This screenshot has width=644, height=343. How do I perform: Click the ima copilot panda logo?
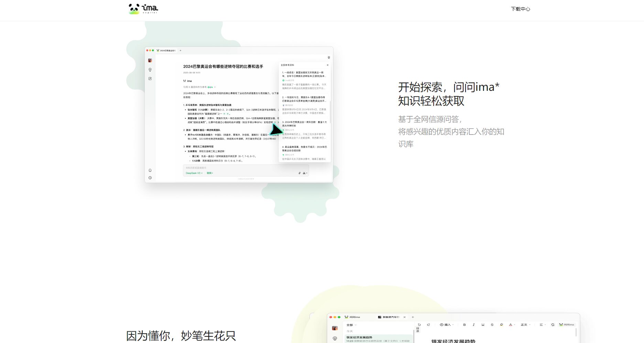pos(143,9)
